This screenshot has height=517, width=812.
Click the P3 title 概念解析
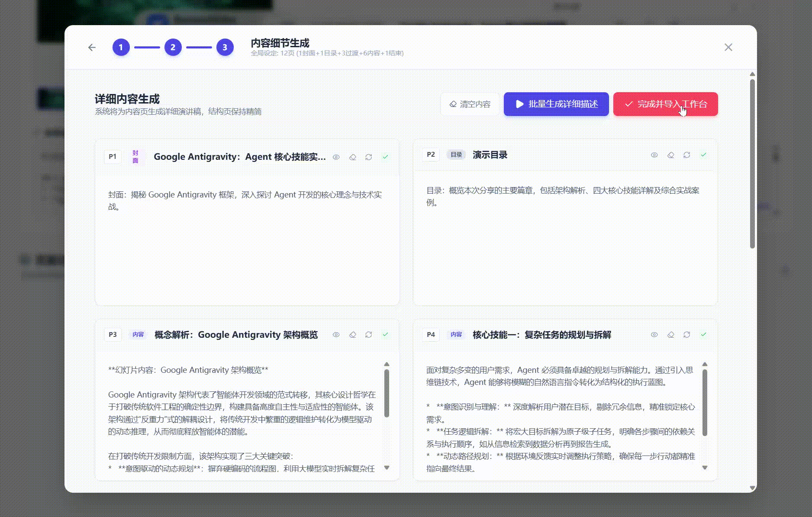coord(236,335)
